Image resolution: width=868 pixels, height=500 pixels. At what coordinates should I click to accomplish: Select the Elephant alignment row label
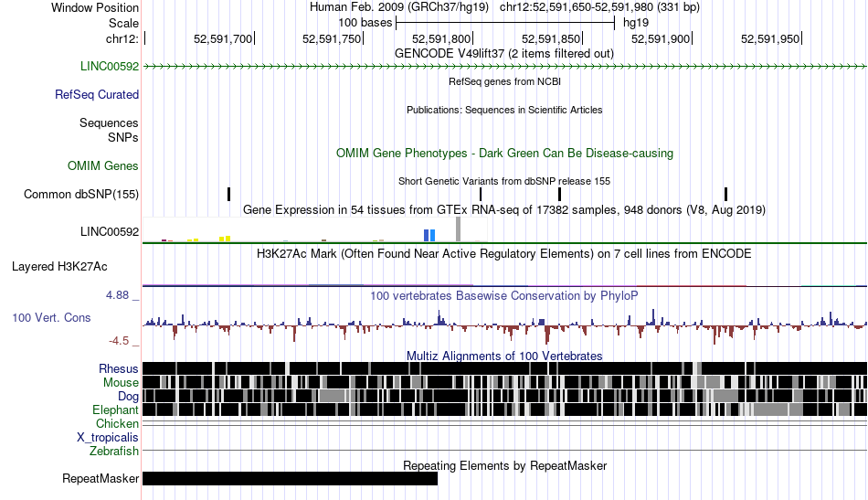(115, 410)
